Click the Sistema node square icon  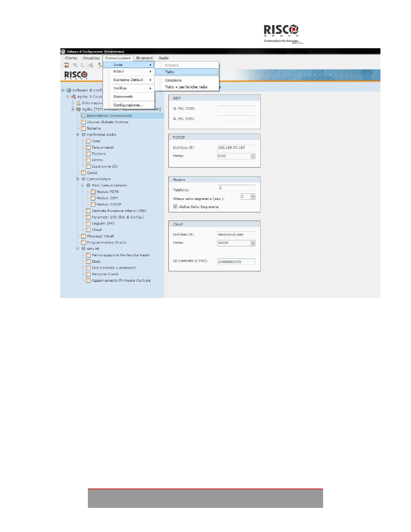coord(84,128)
